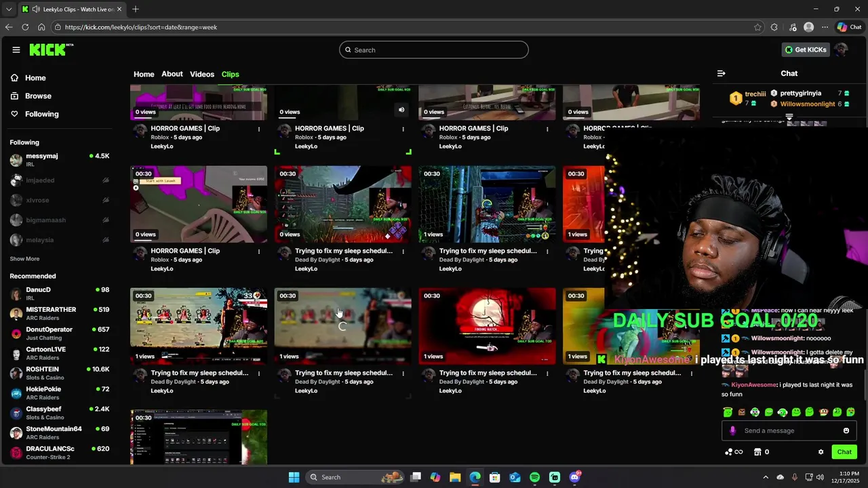868x488 pixels.
Task: Open DonutOperator recommended channel
Action: tap(60, 333)
